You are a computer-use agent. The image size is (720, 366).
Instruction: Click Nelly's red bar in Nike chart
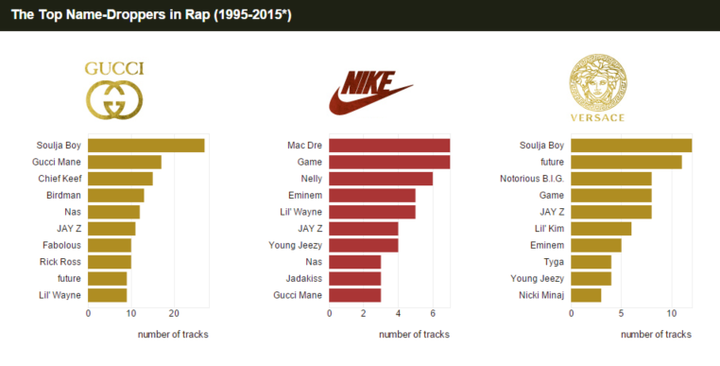(x=381, y=179)
